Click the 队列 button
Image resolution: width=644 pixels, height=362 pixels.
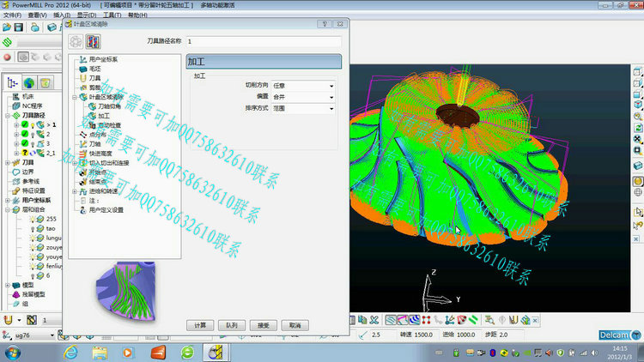point(232,325)
